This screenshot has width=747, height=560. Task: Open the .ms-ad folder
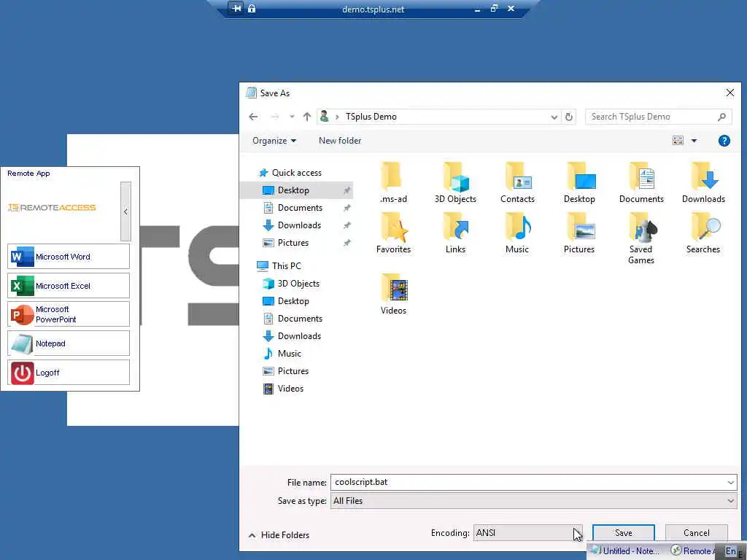[x=393, y=183]
